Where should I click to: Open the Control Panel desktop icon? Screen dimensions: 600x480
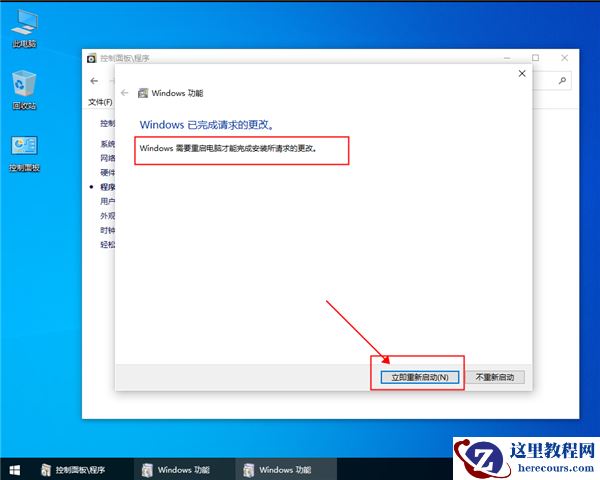pyautogui.click(x=24, y=154)
